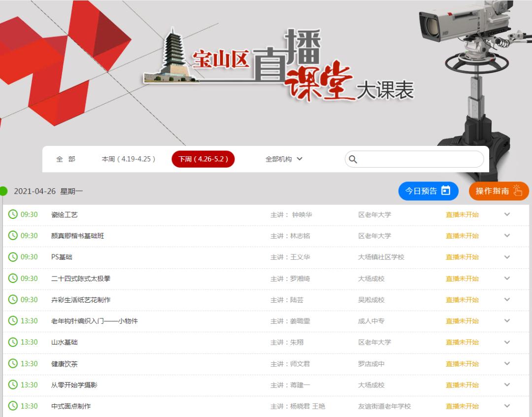This screenshot has width=532, height=417.
Task: Click the clock icon beside 卉彩生活纸艺花制作
Action: (x=13, y=299)
